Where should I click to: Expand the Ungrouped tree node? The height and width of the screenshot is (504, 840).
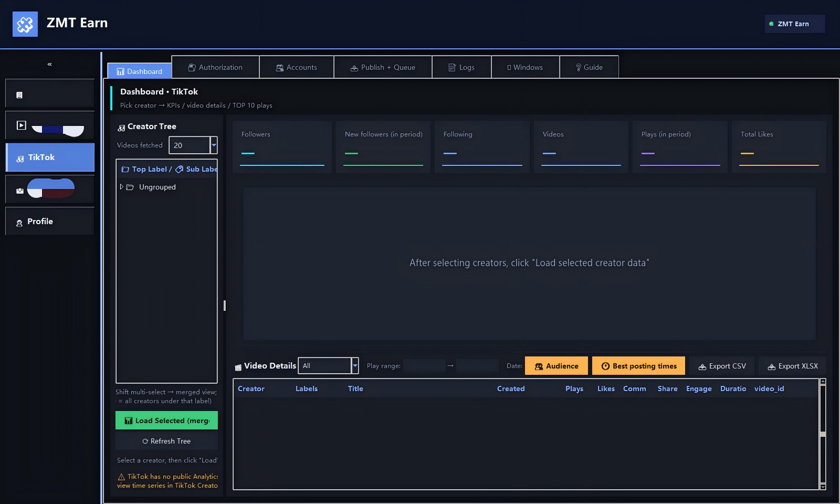coord(121,187)
